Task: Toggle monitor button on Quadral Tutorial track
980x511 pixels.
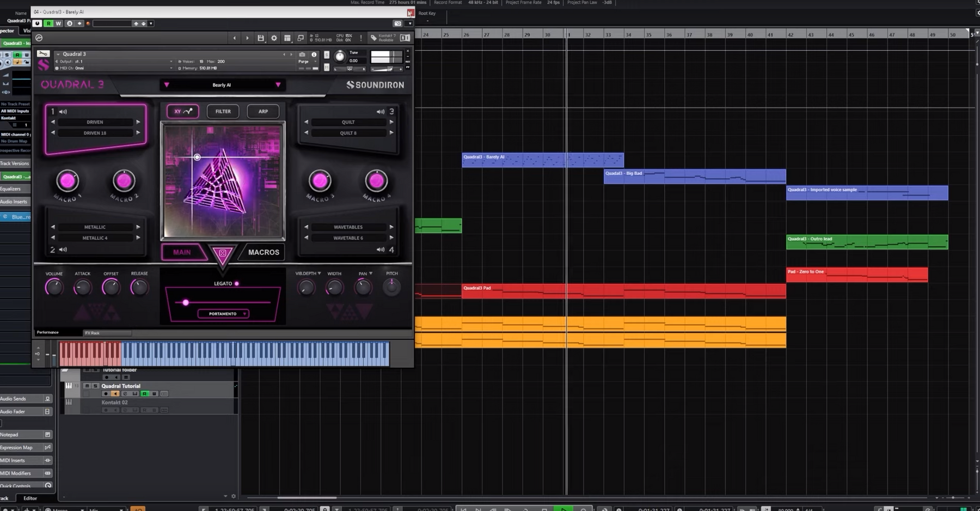Action: (x=115, y=393)
